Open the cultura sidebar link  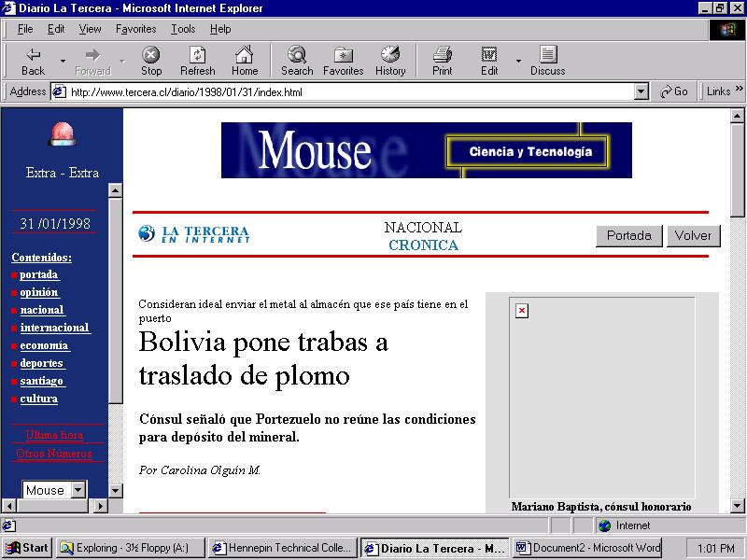pyautogui.click(x=39, y=399)
